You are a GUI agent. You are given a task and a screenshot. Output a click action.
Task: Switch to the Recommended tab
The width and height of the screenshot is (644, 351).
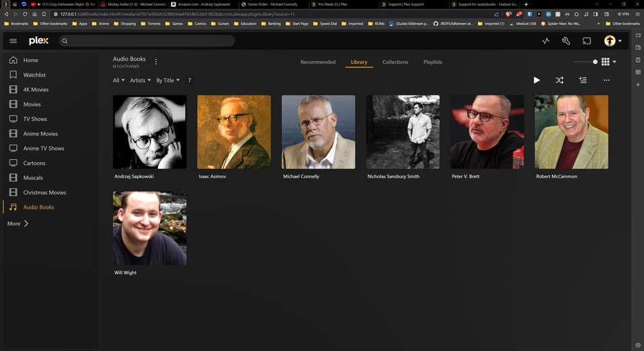point(318,62)
